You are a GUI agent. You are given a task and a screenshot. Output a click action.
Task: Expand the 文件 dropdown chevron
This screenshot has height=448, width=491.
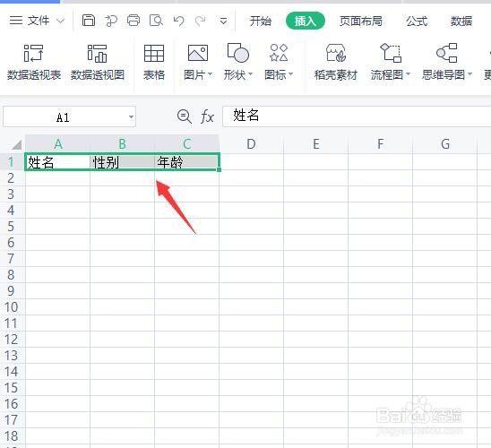tap(60, 21)
